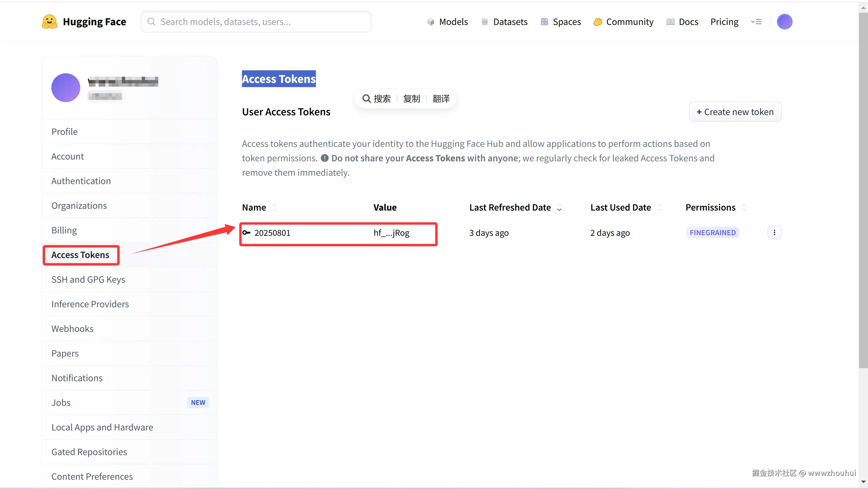Viewport: 868px width, 489px height.
Task: Click the Models cube icon
Action: tap(431, 22)
